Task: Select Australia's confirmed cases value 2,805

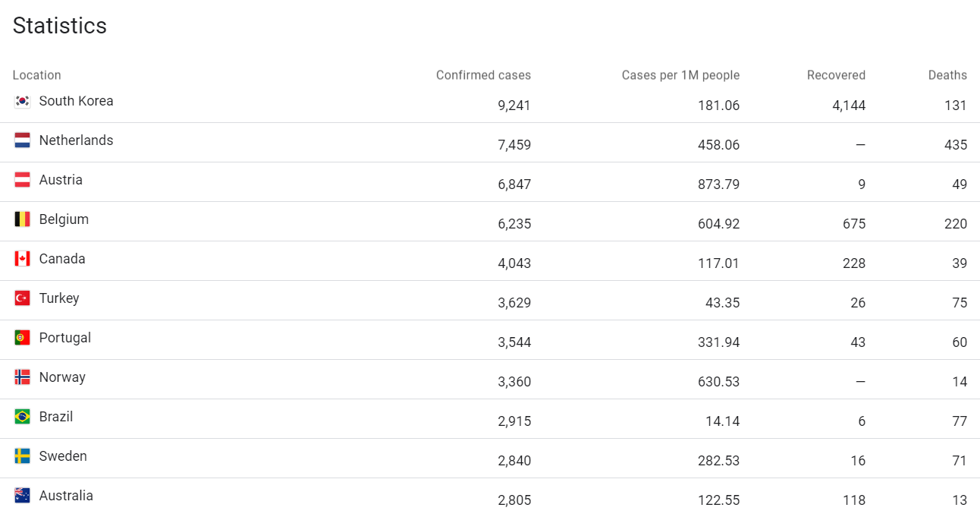Action: click(x=514, y=500)
